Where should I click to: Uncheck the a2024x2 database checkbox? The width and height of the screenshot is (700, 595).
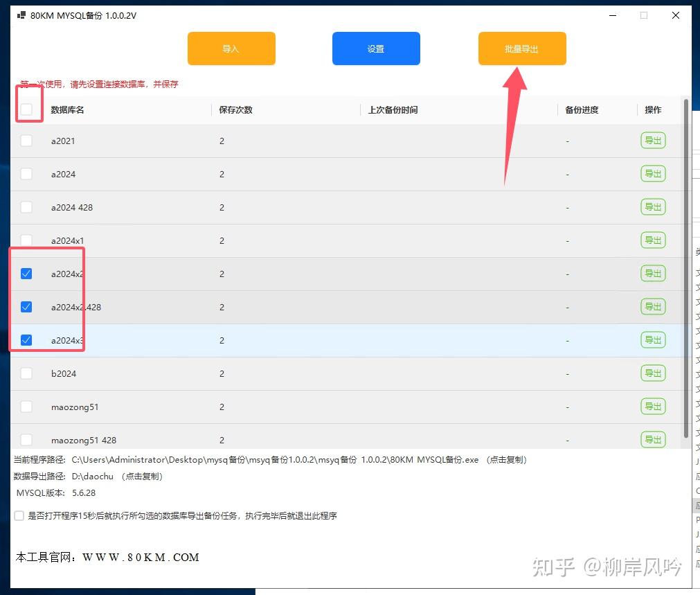click(x=26, y=274)
